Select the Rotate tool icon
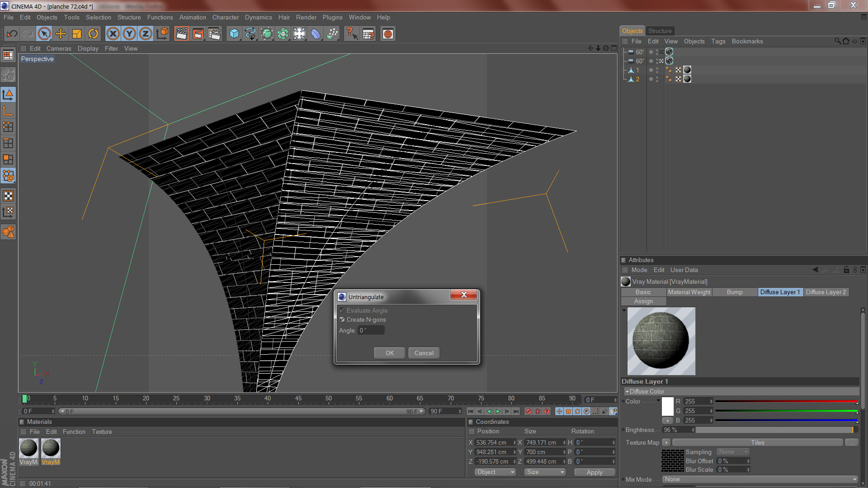The image size is (868, 488). click(93, 34)
